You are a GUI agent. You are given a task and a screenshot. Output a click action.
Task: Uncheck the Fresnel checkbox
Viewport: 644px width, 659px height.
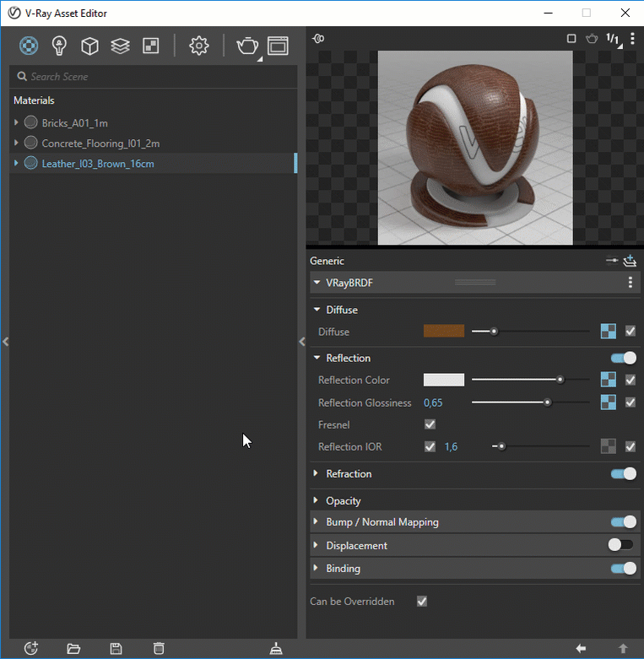pyautogui.click(x=430, y=424)
